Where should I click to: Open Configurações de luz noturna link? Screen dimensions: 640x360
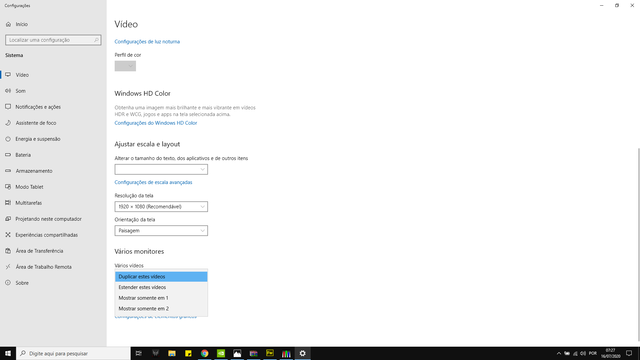coord(147,42)
